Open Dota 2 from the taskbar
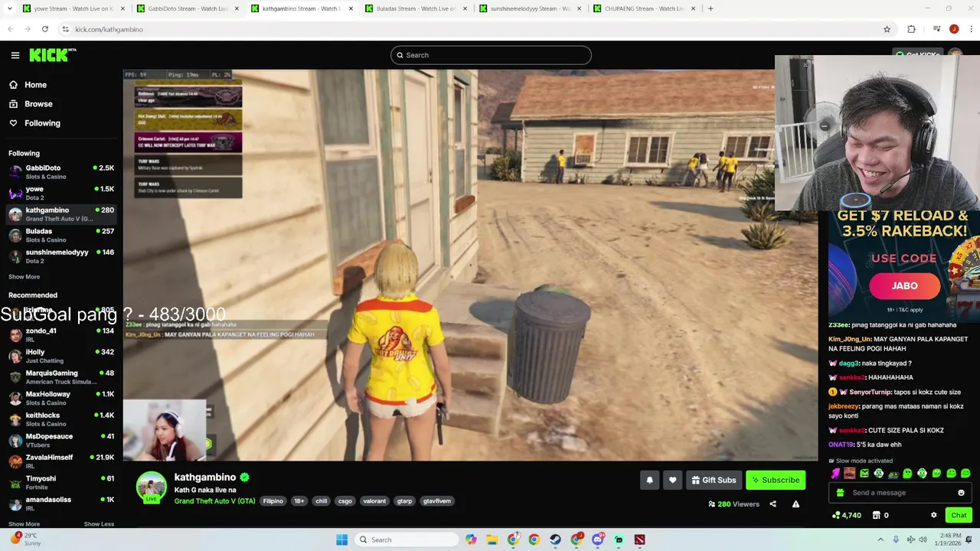Viewport: 980px width, 551px height. [x=639, y=540]
